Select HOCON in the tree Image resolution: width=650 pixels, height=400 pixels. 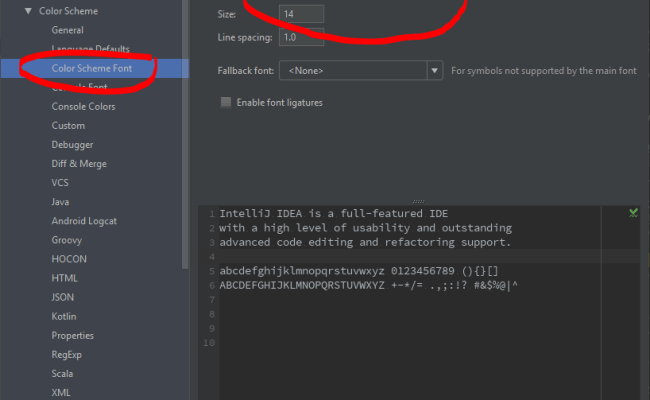(x=69, y=259)
